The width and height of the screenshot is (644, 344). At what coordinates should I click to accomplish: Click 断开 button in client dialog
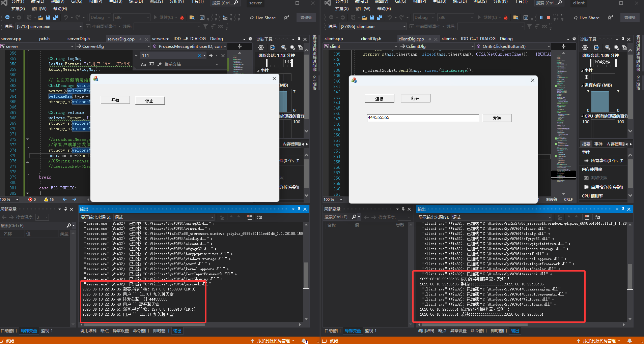[415, 98]
